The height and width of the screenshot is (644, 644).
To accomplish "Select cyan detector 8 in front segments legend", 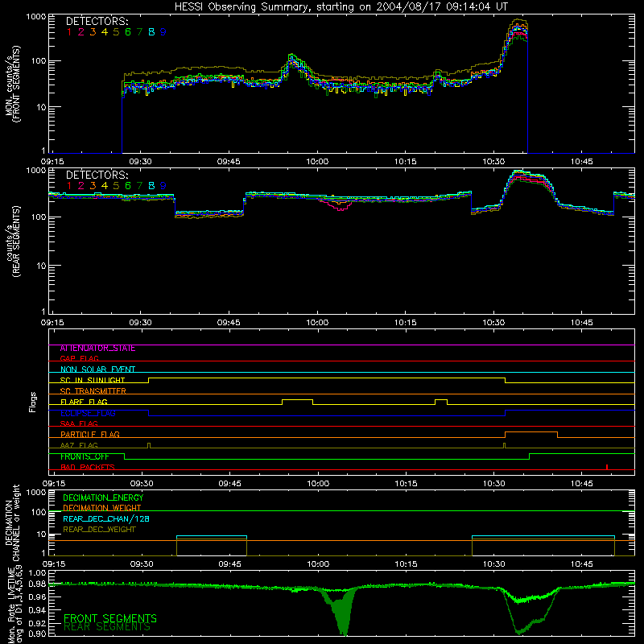I will tap(151, 32).
